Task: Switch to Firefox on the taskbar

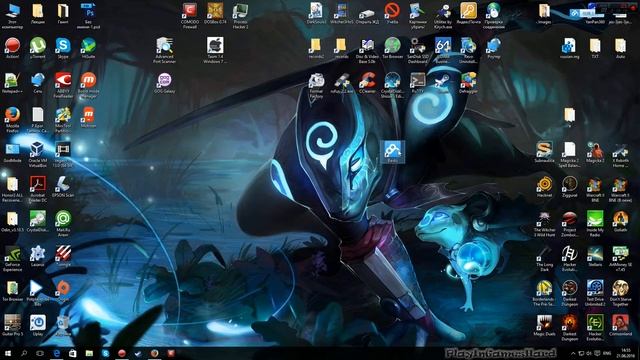Action: 154,353
